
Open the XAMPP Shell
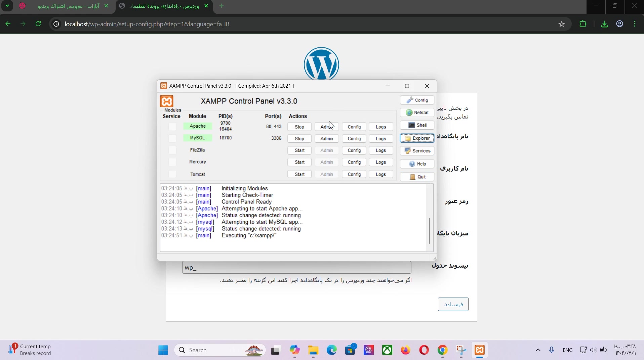click(x=417, y=125)
